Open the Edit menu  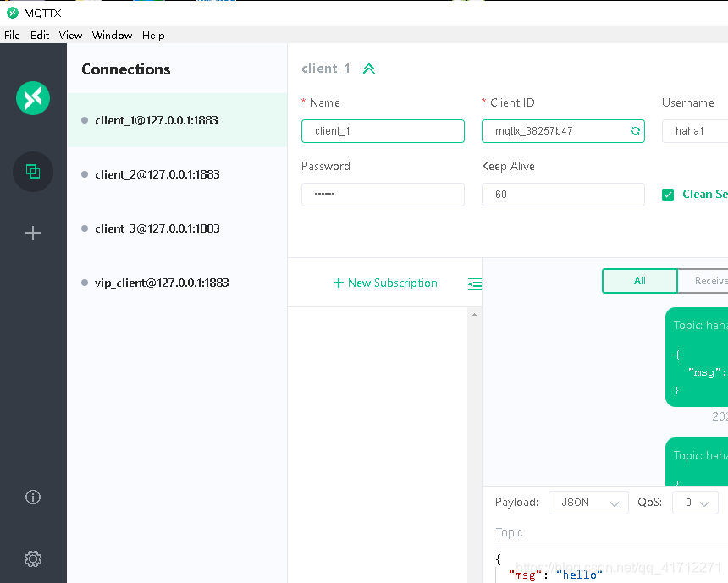coord(40,36)
